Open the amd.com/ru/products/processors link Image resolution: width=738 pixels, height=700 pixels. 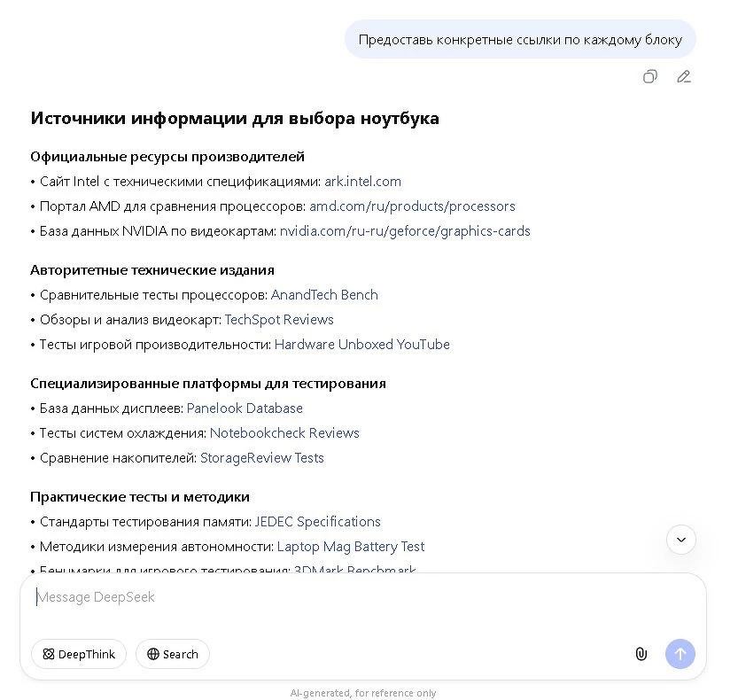click(412, 206)
